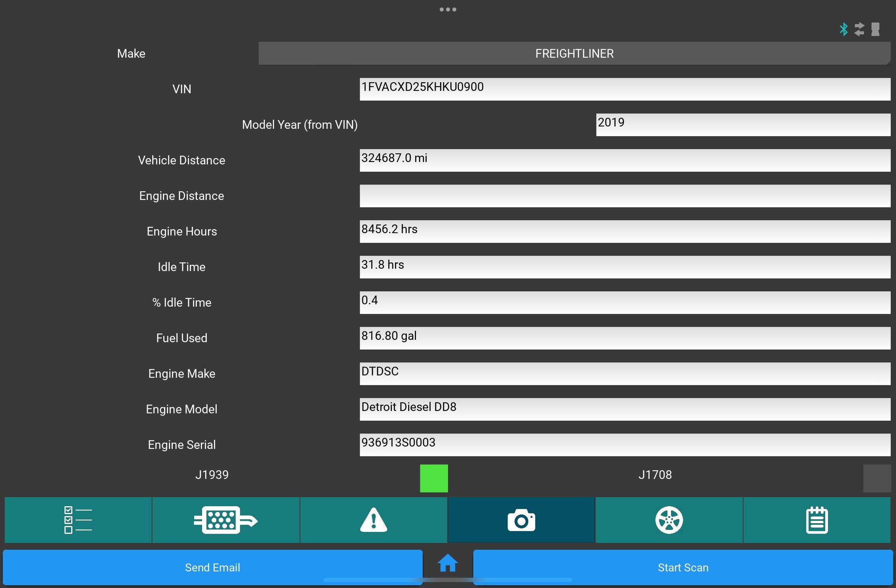Click the Start Scan button
The image size is (896, 588).
[x=683, y=568]
